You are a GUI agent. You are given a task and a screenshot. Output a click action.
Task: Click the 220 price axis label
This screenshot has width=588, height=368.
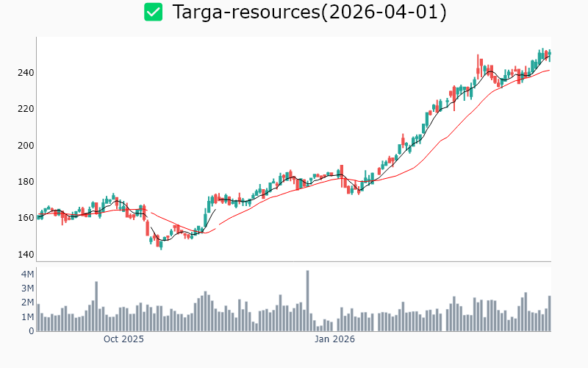tap(26, 109)
